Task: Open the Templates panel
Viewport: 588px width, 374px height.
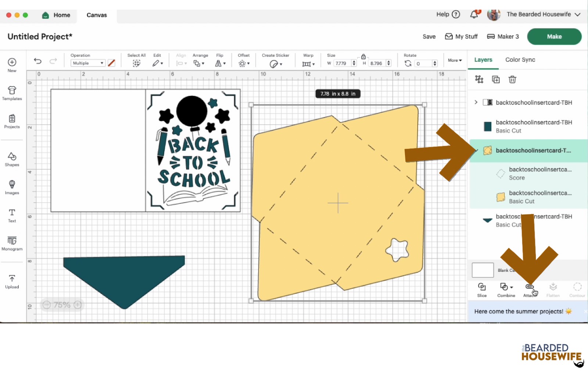Action: 12,93
